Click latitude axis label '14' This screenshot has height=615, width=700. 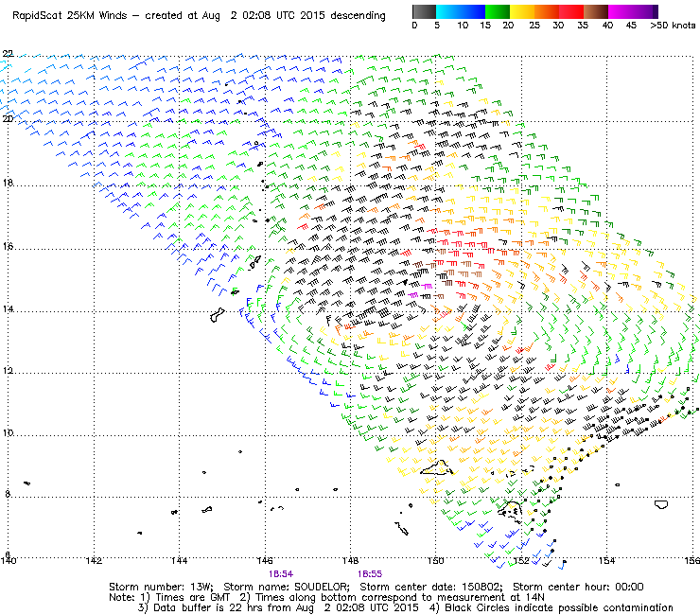click(x=8, y=309)
